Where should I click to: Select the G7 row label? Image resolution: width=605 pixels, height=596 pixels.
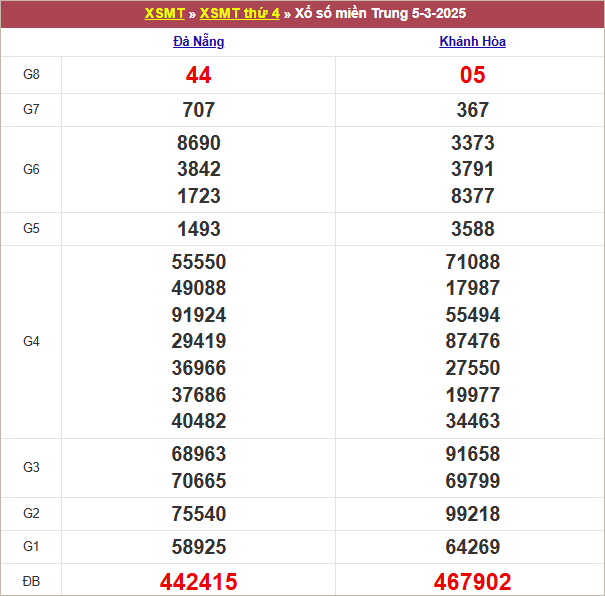pyautogui.click(x=31, y=110)
